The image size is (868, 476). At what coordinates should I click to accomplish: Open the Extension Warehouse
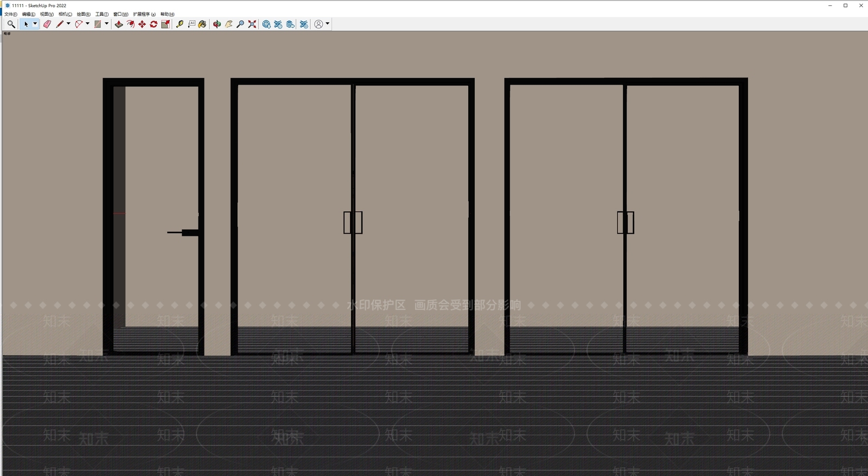pos(278,24)
